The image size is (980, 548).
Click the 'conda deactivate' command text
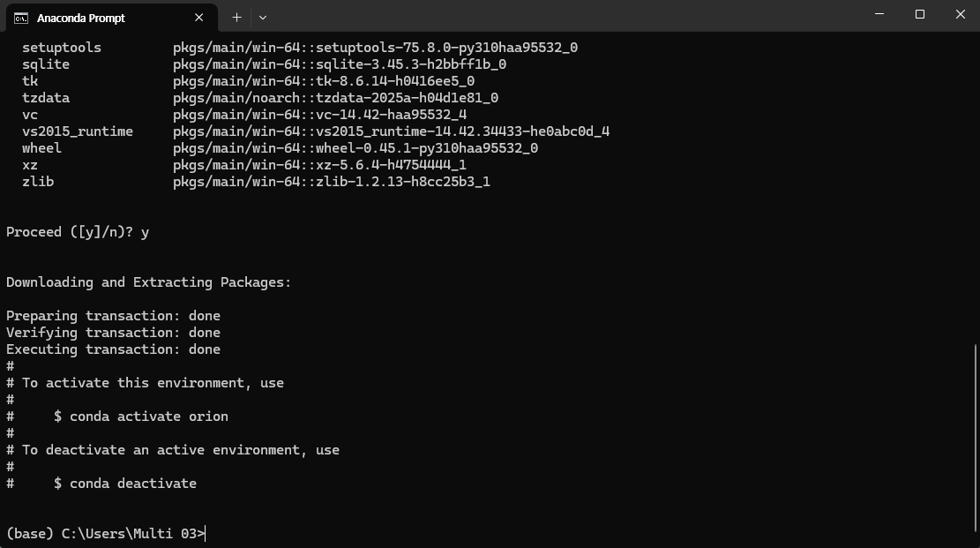133,484
